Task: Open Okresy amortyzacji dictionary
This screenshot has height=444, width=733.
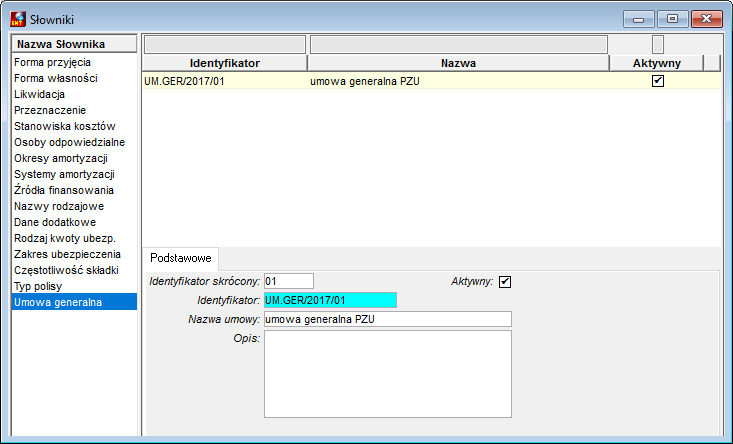Action: pyautogui.click(x=61, y=158)
